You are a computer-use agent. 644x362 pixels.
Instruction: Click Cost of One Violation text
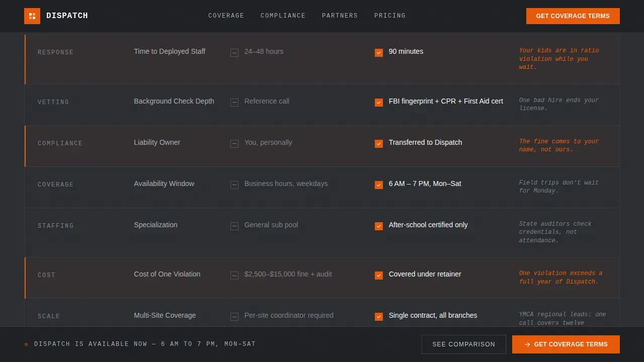pos(167,274)
